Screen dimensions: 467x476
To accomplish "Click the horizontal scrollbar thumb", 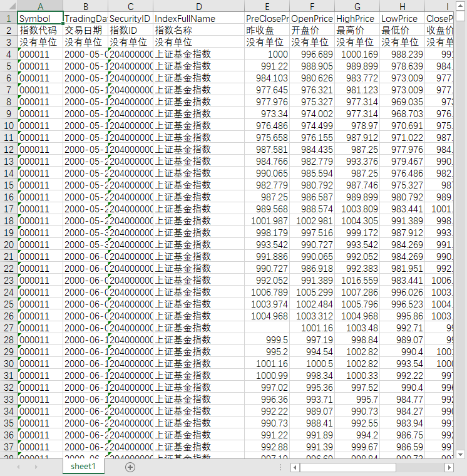I will (x=348, y=467).
